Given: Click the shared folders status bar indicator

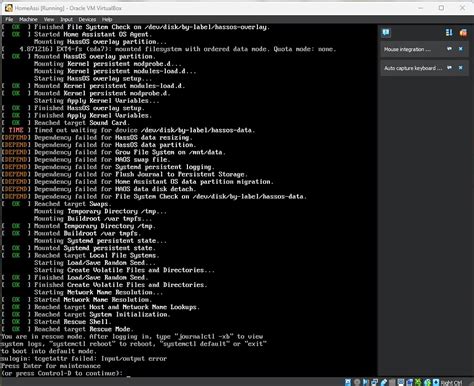Looking at the screenshot, I should coord(392,382).
